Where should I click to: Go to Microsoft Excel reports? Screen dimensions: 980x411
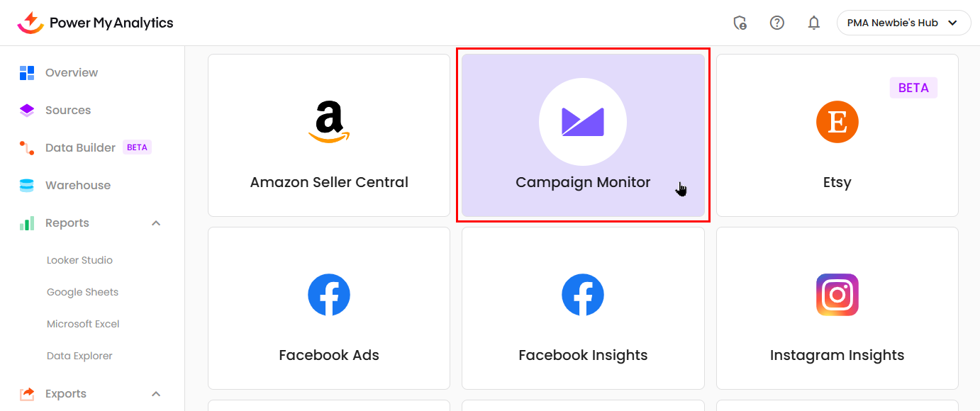coord(83,324)
